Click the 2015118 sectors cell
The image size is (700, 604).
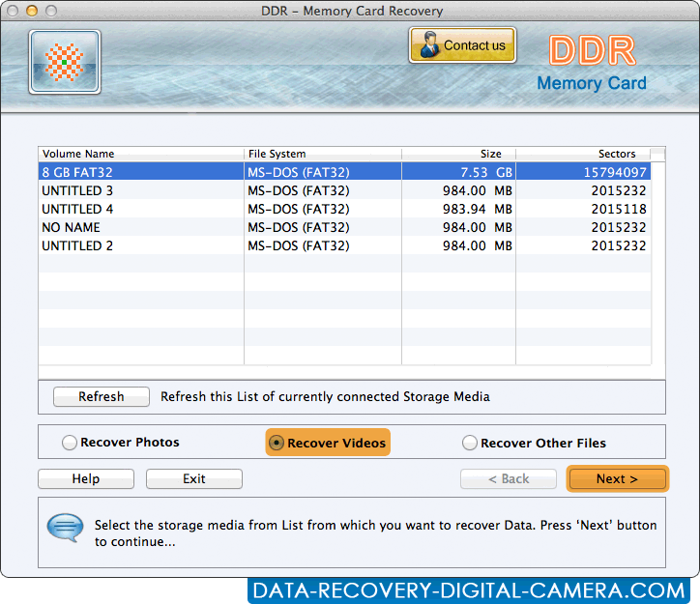(x=583, y=209)
